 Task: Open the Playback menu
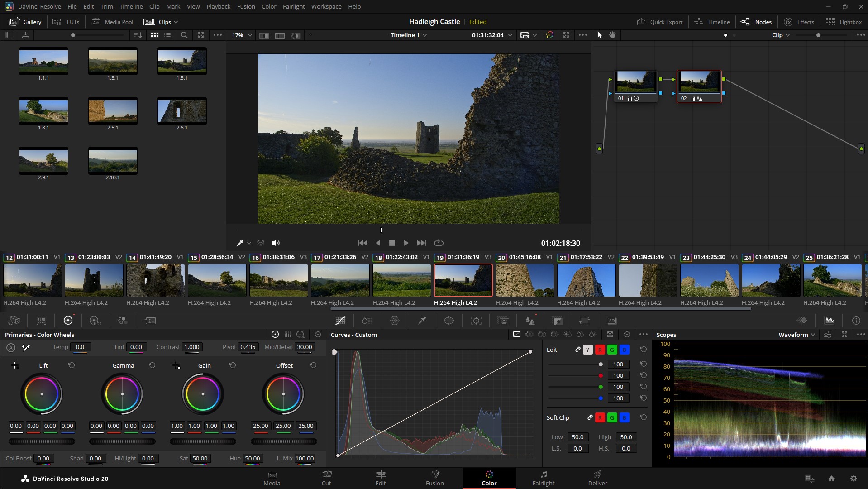tap(218, 6)
